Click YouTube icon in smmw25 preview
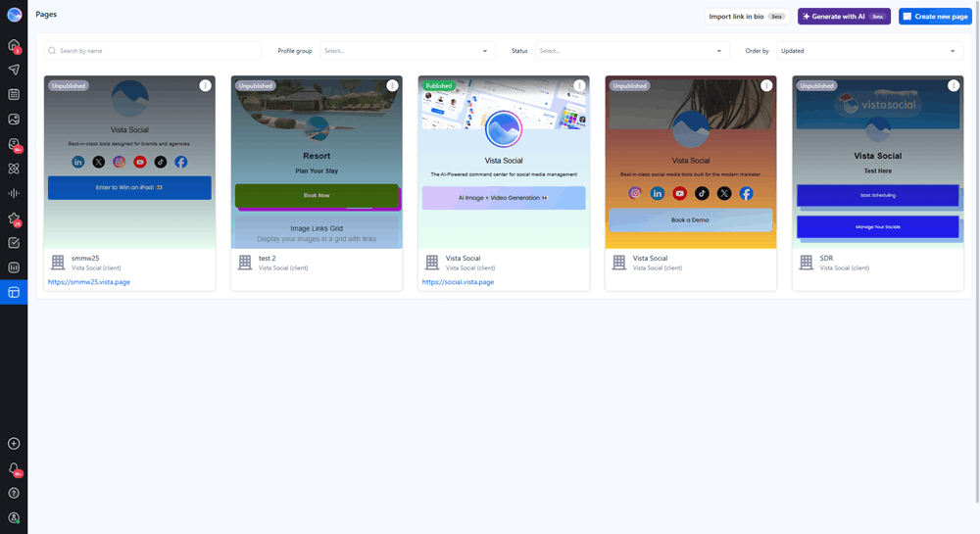This screenshot has width=980, height=534. pos(140,162)
